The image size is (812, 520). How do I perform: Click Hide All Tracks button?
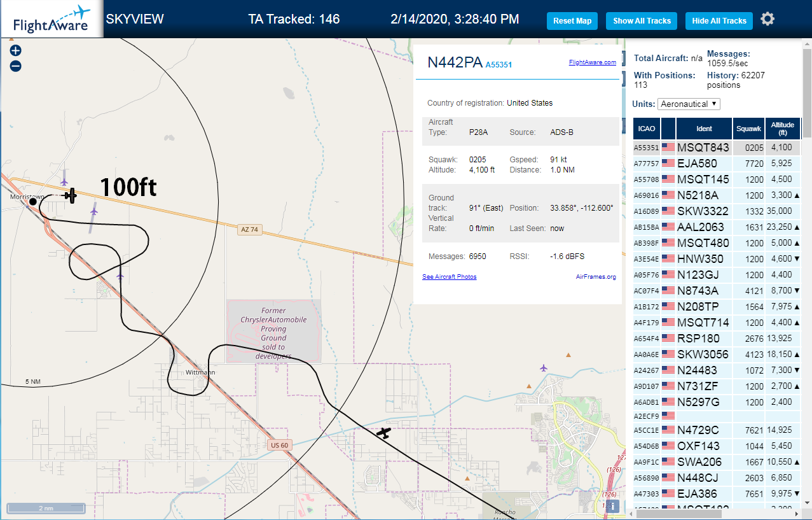[719, 21]
